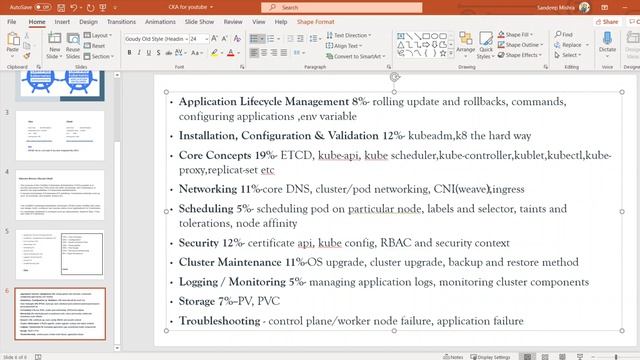This screenshot has height=360, width=640.
Task: Open the font name combo box
Action: coord(156,39)
